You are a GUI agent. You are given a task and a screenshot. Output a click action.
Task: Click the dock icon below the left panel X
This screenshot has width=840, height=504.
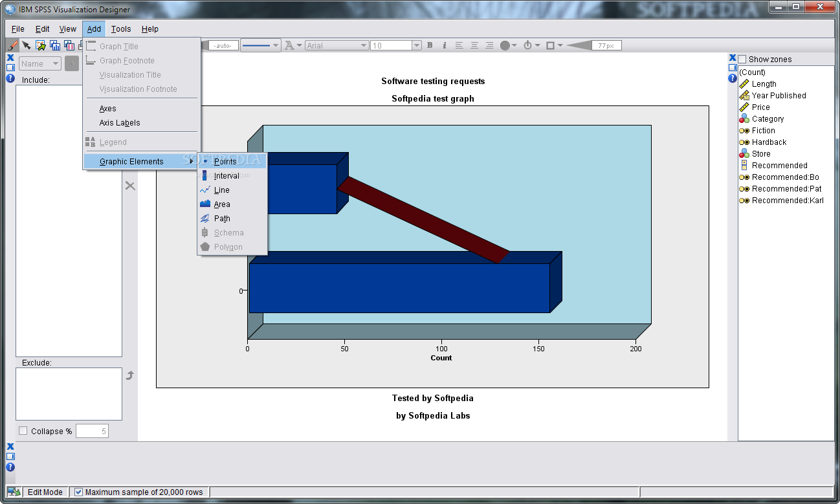tap(10, 67)
